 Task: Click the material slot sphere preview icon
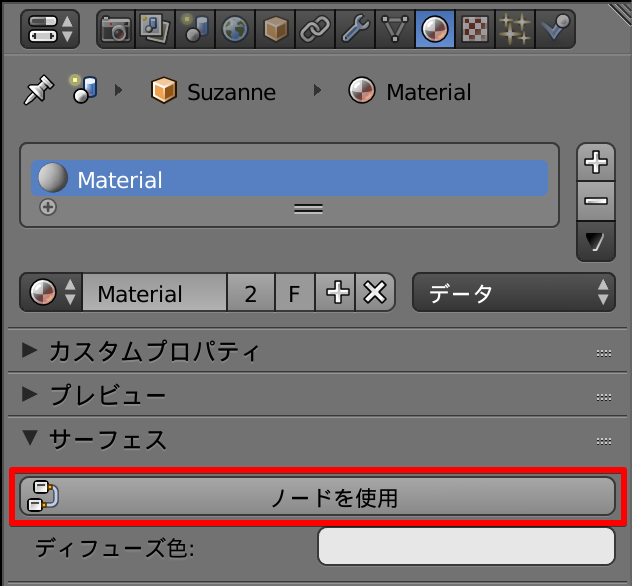[53, 178]
